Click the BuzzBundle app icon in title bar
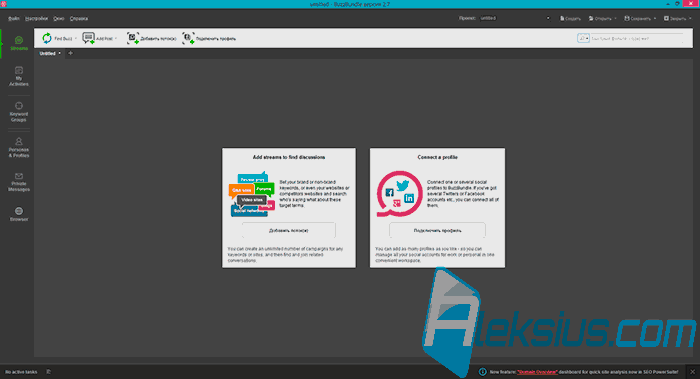The width and height of the screenshot is (700, 379). pos(4,4)
